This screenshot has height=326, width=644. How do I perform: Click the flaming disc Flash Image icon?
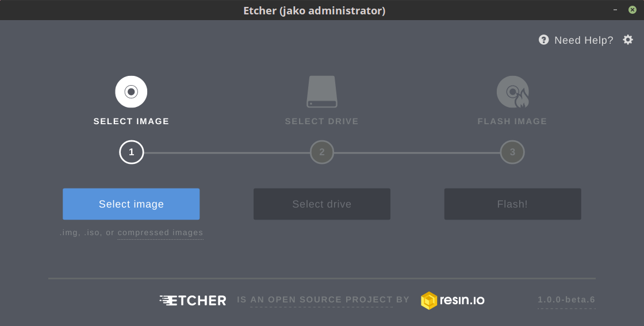pos(512,91)
